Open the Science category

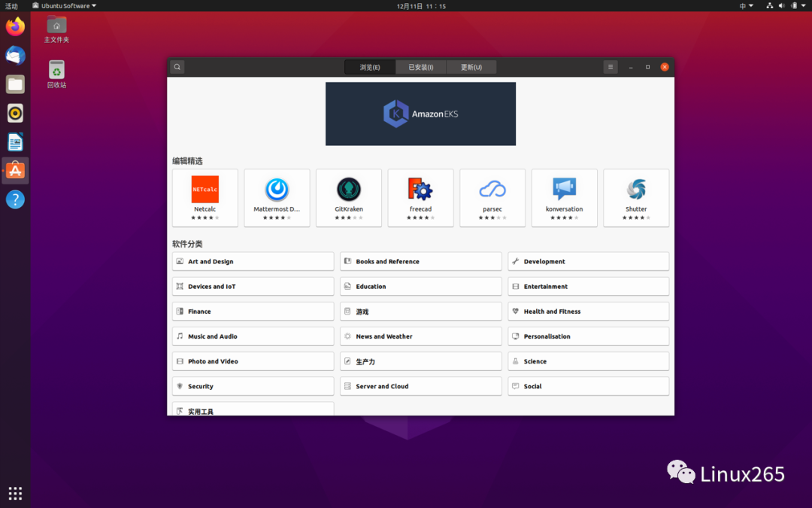pyautogui.click(x=588, y=361)
